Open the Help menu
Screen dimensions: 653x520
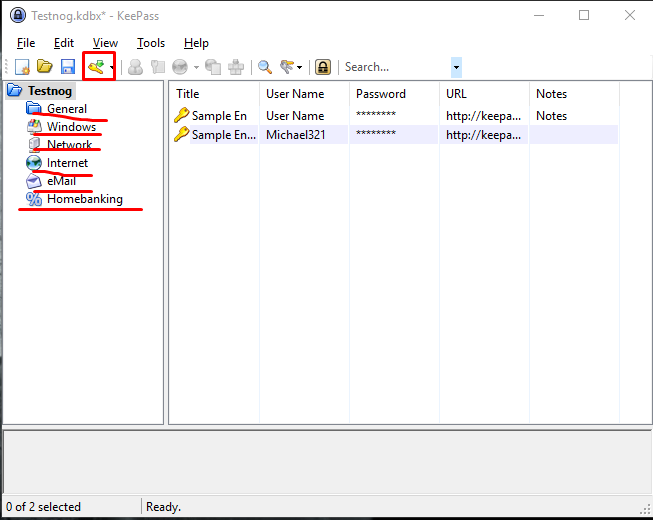(x=196, y=43)
